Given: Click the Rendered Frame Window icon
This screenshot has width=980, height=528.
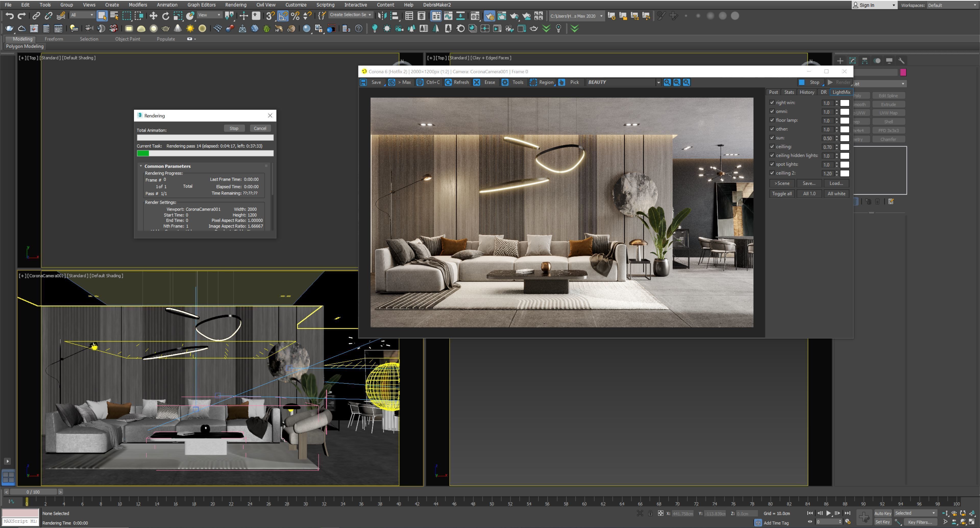Looking at the screenshot, I should 502,16.
